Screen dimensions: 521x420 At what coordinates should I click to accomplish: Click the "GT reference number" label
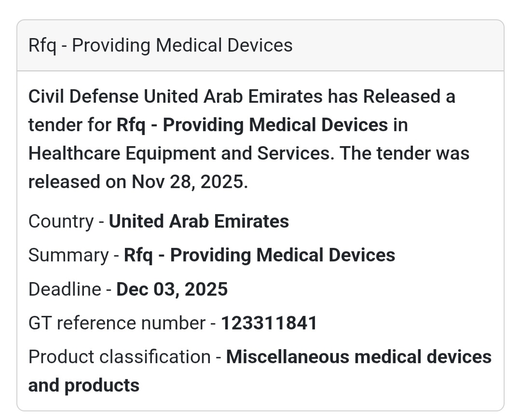coord(117,323)
